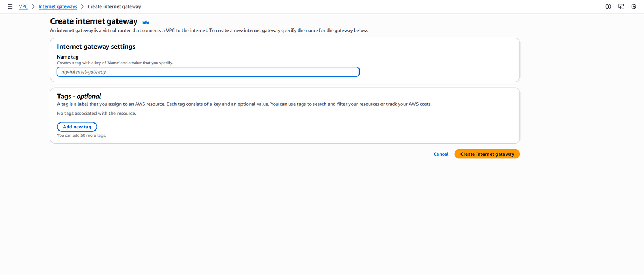Click Create internet gateway button

pyautogui.click(x=487, y=154)
